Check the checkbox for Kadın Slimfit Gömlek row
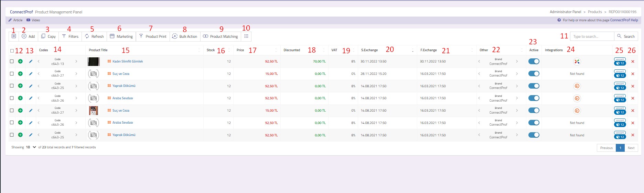 [x=12, y=61]
